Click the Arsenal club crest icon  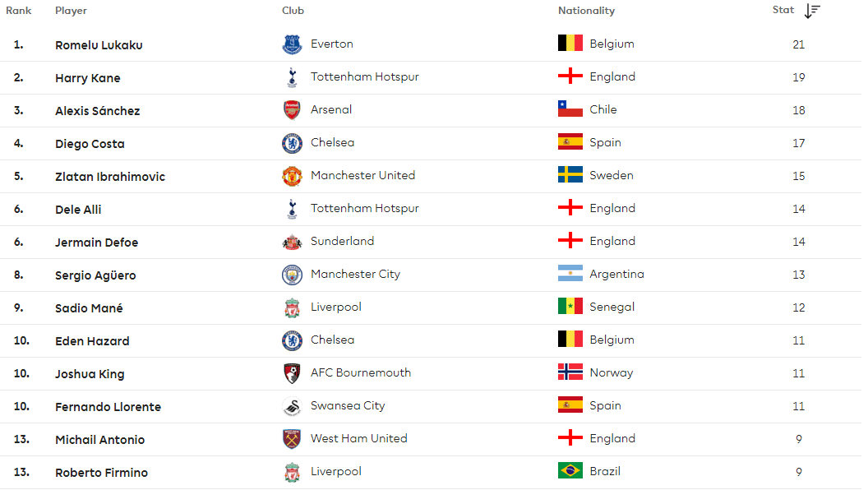(x=292, y=110)
